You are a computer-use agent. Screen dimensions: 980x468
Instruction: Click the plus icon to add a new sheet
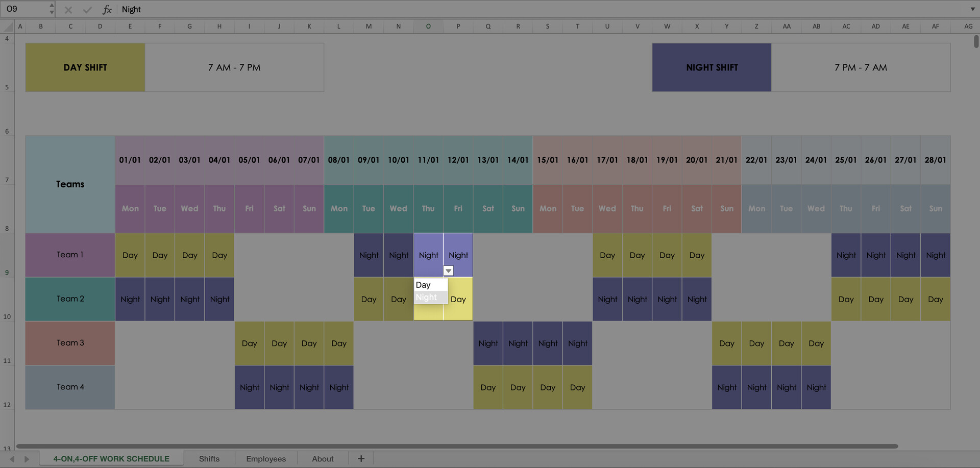pos(361,458)
